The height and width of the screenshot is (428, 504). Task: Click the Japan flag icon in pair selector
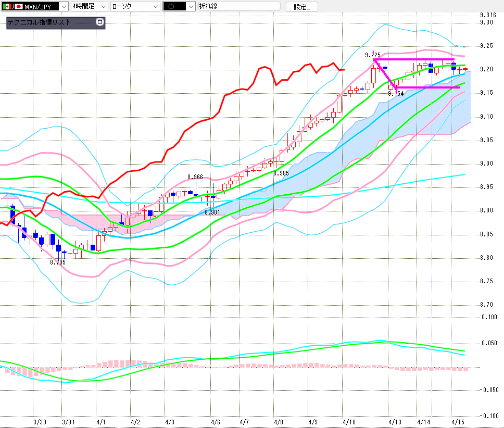click(19, 6)
